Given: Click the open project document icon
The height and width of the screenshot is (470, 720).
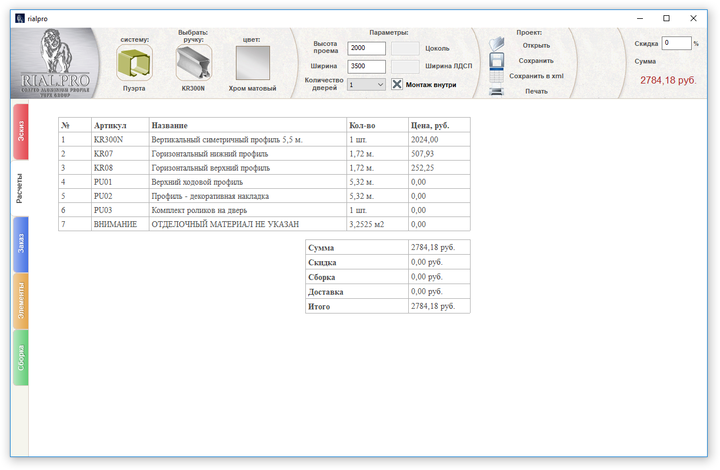Looking at the screenshot, I should (x=496, y=44).
